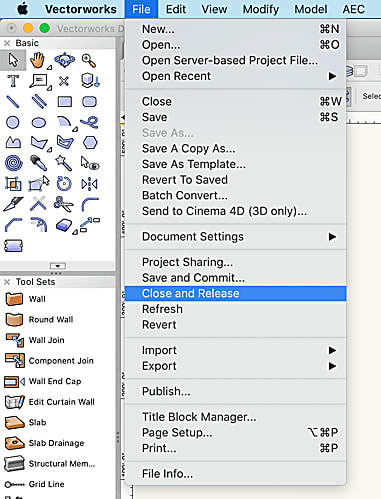Select the Double Line tool
This screenshot has width=381, height=499.
point(39,101)
